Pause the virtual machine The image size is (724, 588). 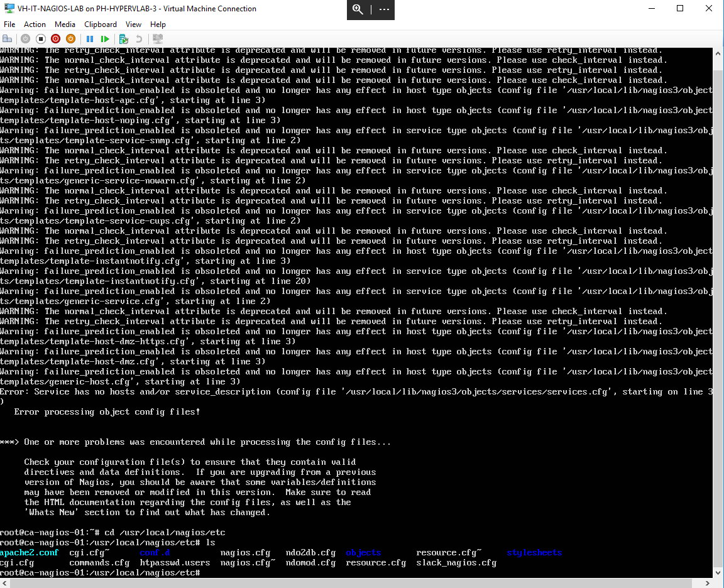[90, 39]
